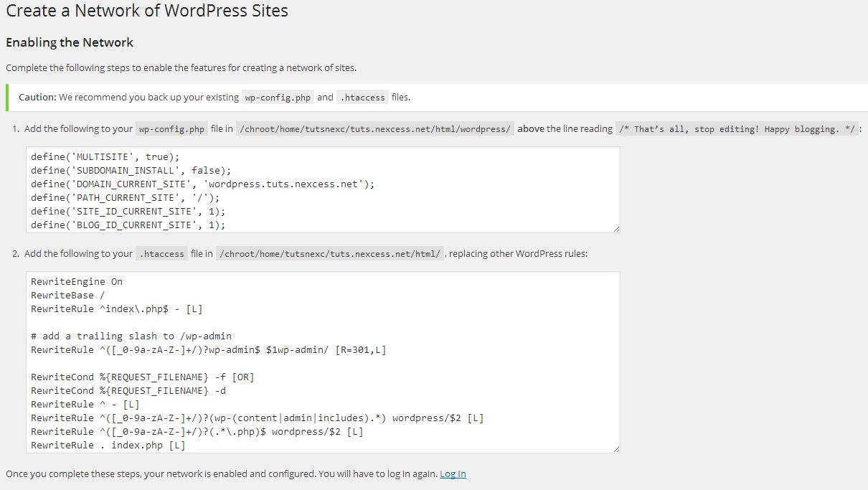This screenshot has height=490, width=868.
Task: Click inside the wp-config.php code textarea
Action: click(x=323, y=189)
